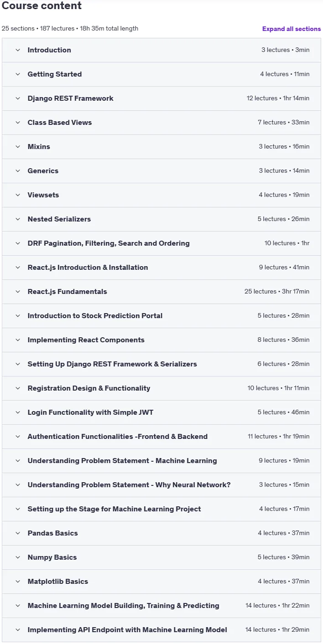323x644 pixels.
Task: Expand the Getting Started chevron
Action: (18, 74)
